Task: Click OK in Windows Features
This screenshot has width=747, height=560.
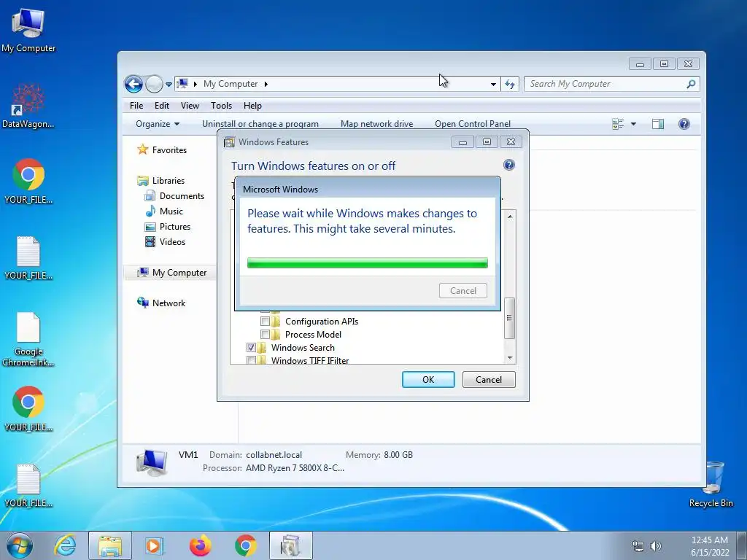Action: point(428,379)
